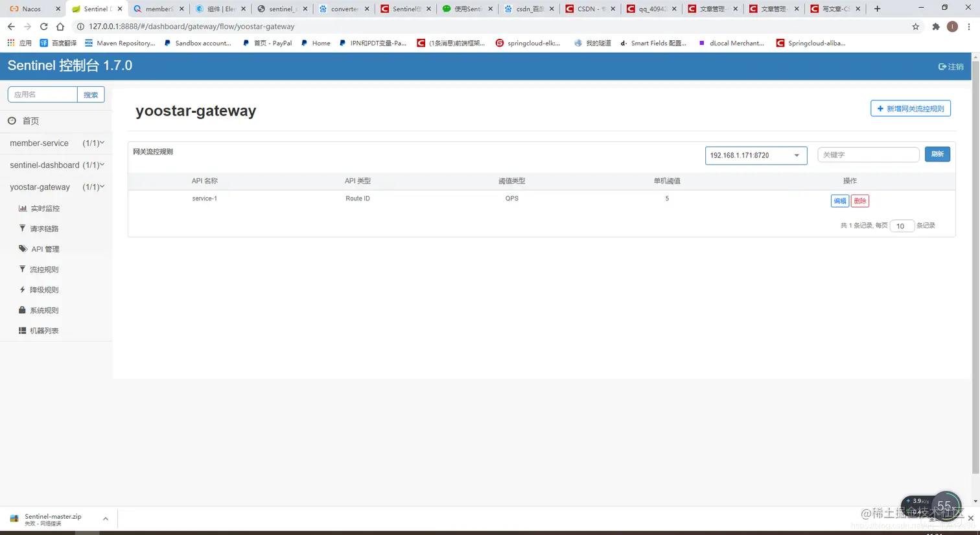Image resolution: width=980 pixels, height=535 pixels.
Task: Click the 系统规则 lock icon
Action: [23, 310]
